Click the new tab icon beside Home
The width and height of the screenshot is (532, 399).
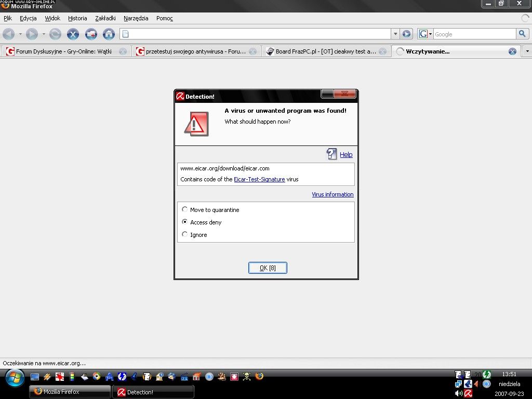click(91, 34)
